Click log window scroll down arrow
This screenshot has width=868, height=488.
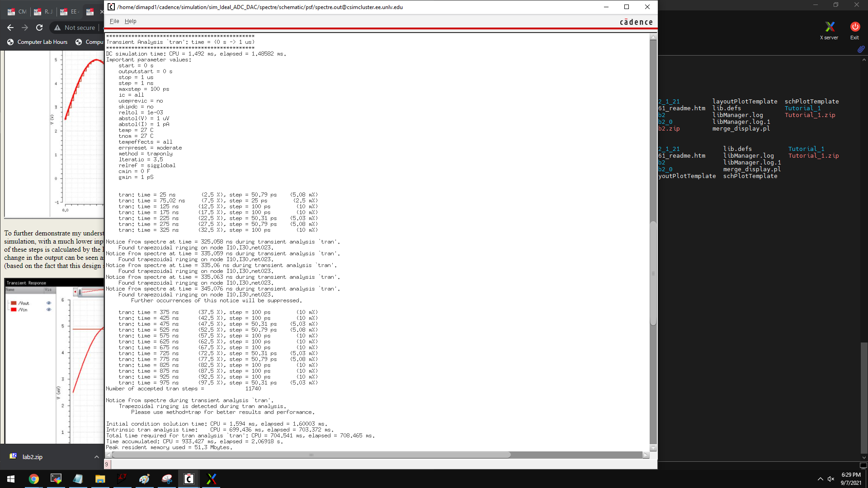pos(653,448)
